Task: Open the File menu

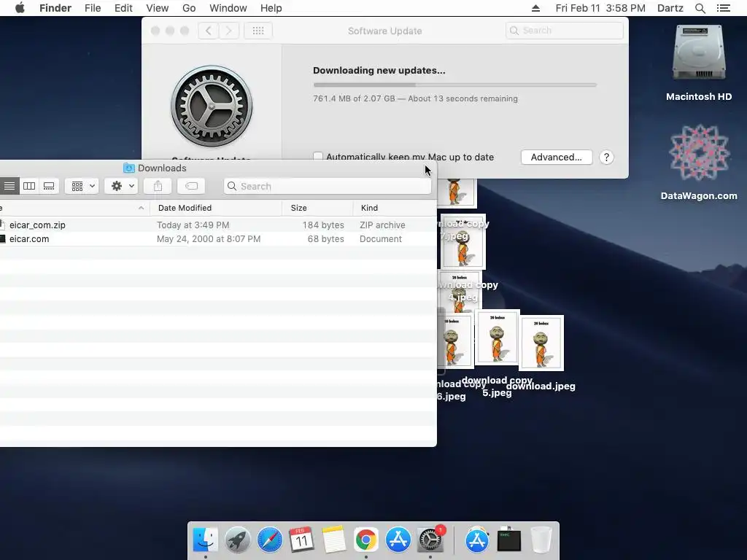Action: click(93, 8)
